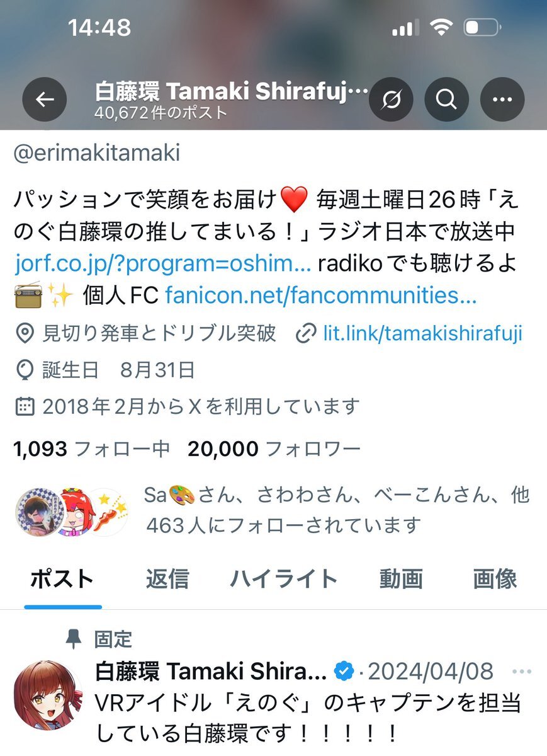Tap the link chain icon beside lit.link
Screen dimensions: 547x756
(x=306, y=334)
